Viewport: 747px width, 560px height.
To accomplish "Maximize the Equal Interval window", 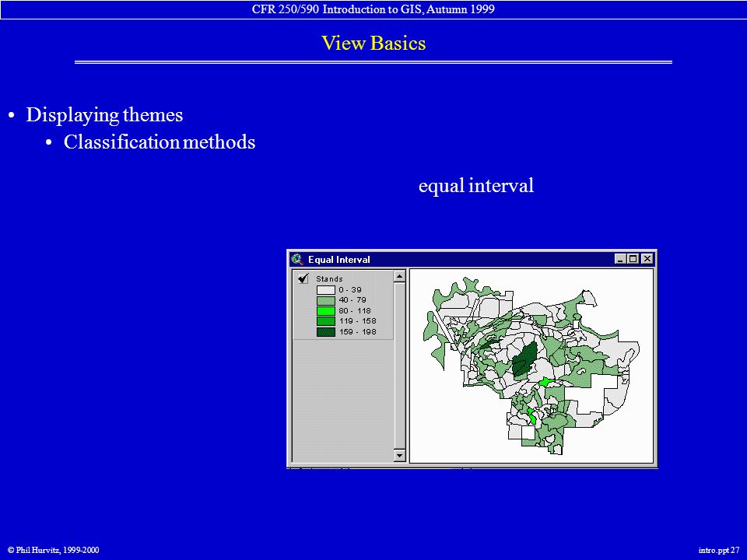I will click(x=633, y=259).
